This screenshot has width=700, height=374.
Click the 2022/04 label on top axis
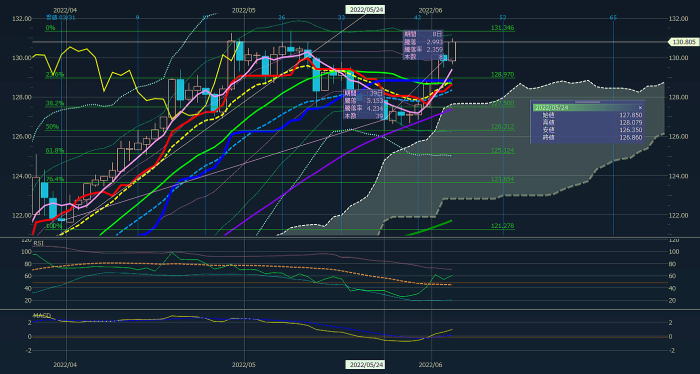[65, 10]
